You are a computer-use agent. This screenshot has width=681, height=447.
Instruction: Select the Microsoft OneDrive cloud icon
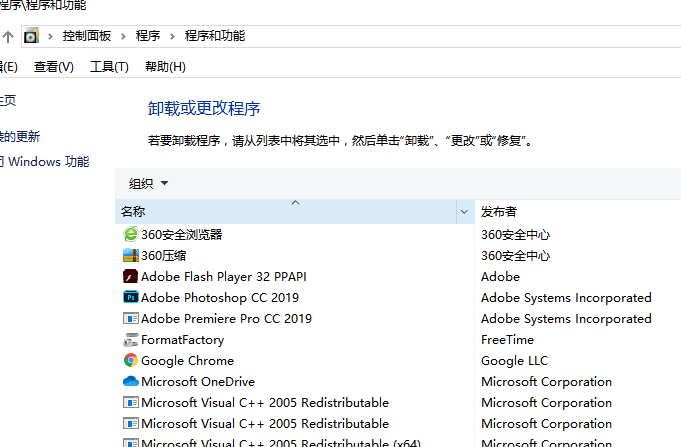[130, 381]
